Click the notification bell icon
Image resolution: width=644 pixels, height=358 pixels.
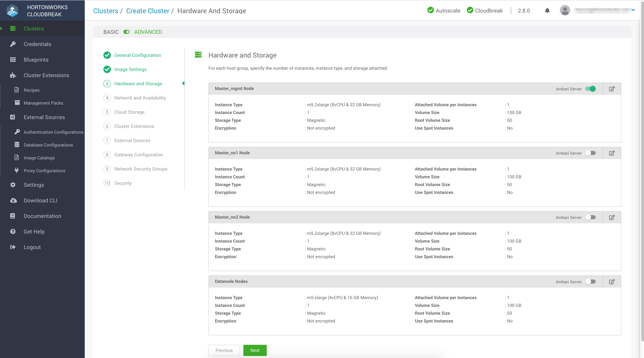[547, 10]
